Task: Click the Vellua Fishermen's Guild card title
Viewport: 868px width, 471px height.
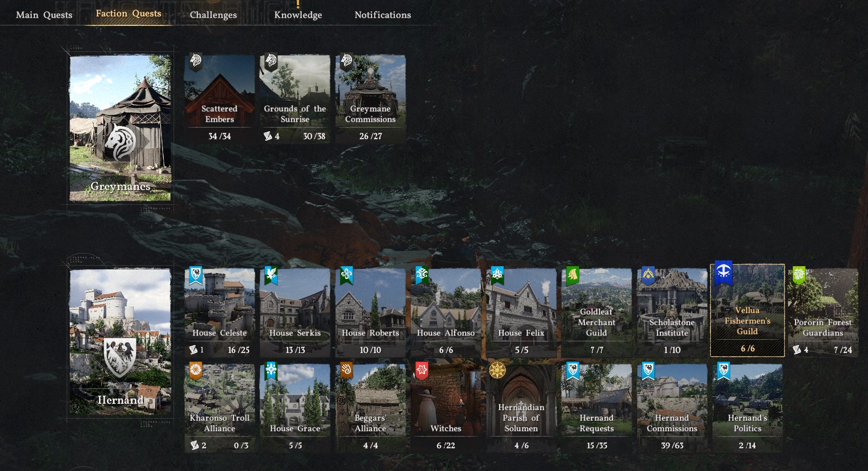Action: coord(747,321)
